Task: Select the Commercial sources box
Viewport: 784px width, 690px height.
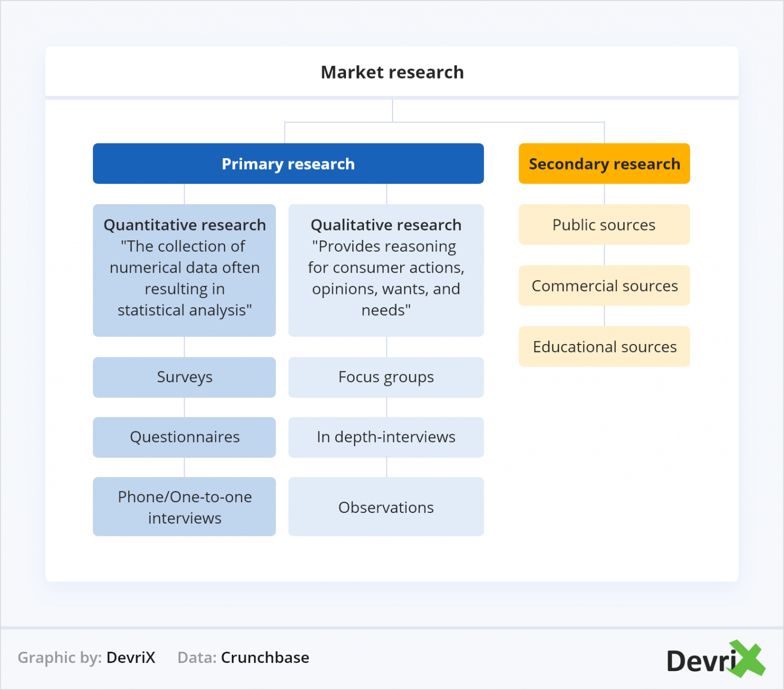Action: (x=604, y=286)
